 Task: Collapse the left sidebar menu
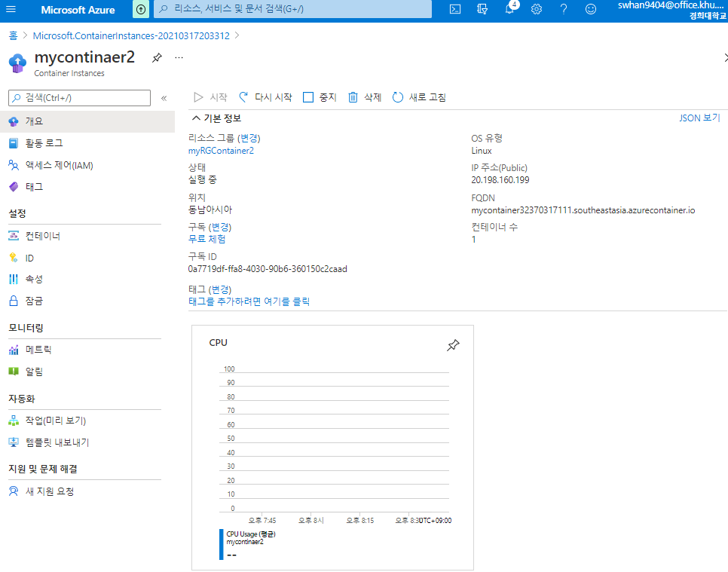pyautogui.click(x=164, y=98)
